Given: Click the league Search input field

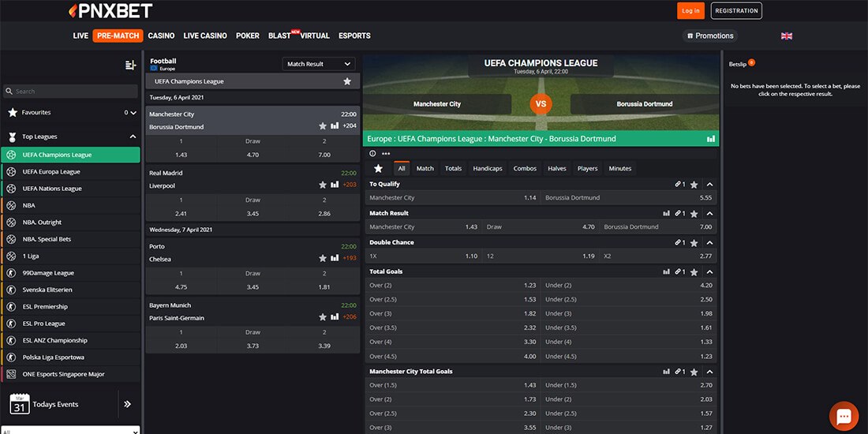Looking at the screenshot, I should [71, 92].
